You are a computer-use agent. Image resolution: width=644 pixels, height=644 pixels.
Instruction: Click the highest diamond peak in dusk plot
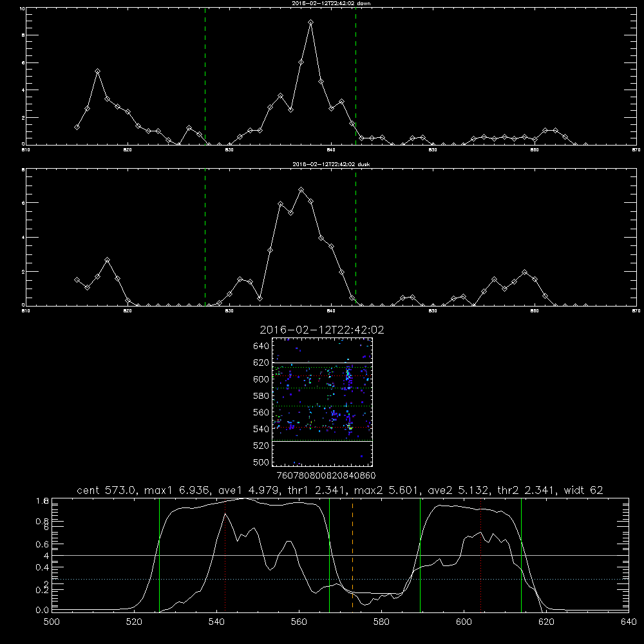point(301,190)
